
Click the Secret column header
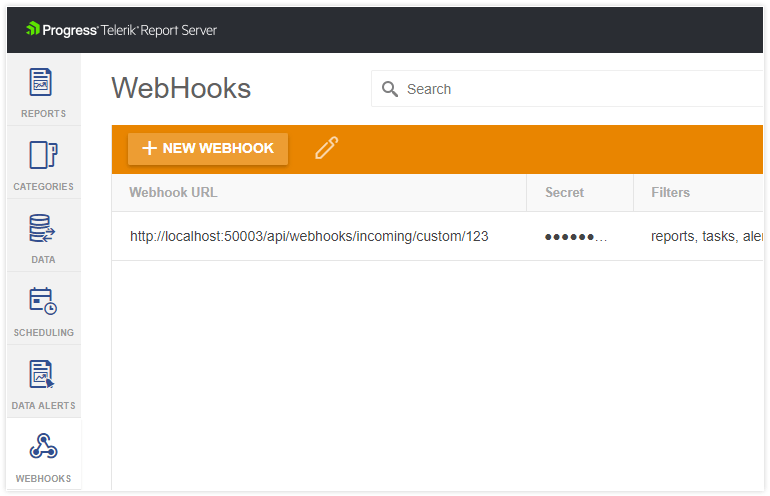point(564,192)
